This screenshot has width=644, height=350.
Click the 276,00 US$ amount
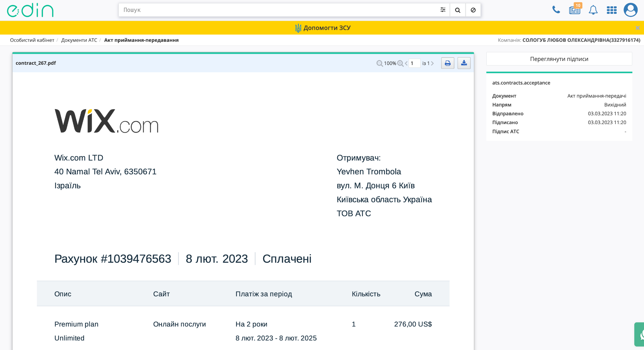coord(413,324)
